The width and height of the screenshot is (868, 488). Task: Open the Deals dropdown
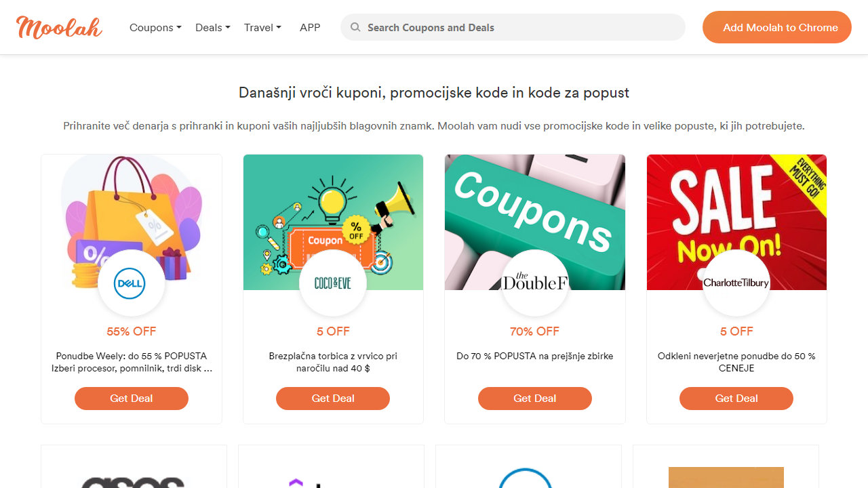212,27
